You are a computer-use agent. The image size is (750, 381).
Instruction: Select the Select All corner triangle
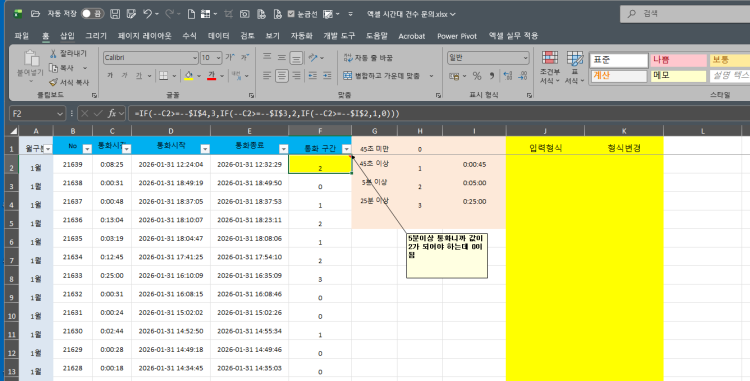[x=13, y=131]
